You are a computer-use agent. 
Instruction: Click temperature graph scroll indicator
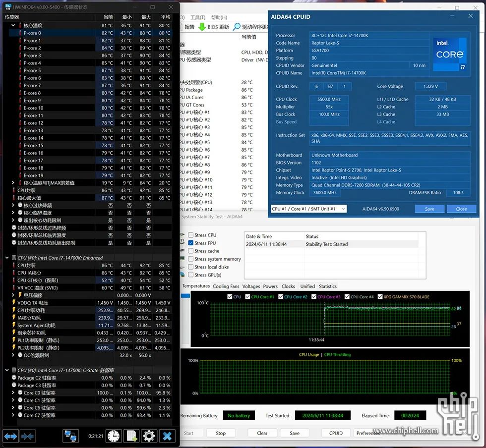pos(185,295)
